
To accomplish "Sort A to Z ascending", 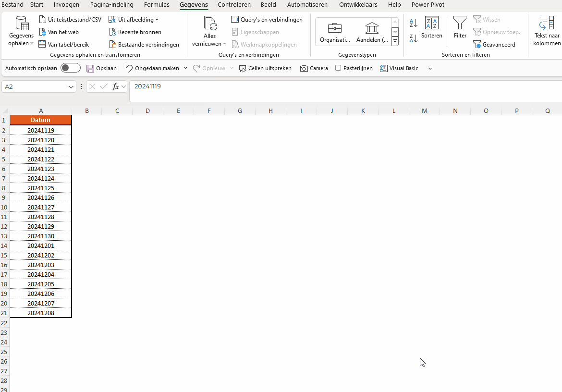I will 413,23.
